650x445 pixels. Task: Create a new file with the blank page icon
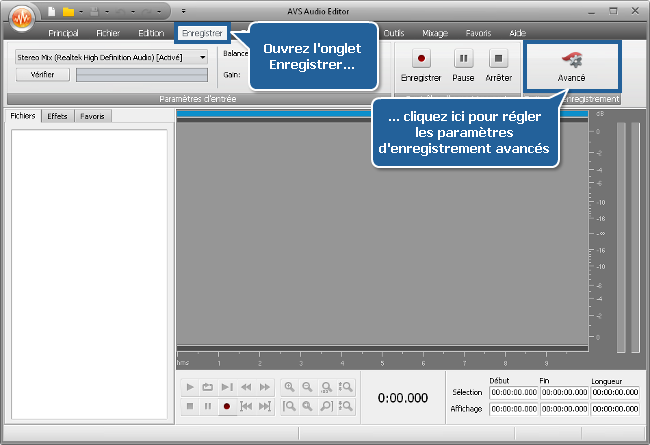tap(51, 12)
